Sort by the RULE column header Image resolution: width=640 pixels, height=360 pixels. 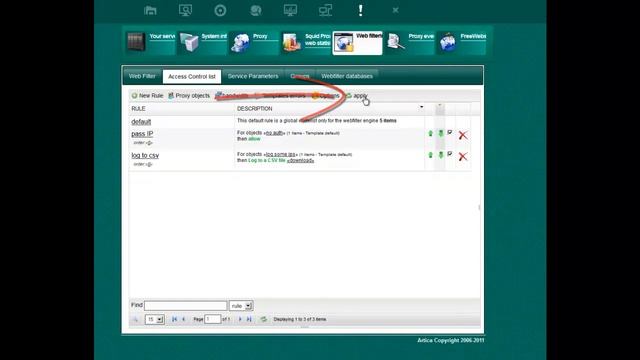click(138, 109)
